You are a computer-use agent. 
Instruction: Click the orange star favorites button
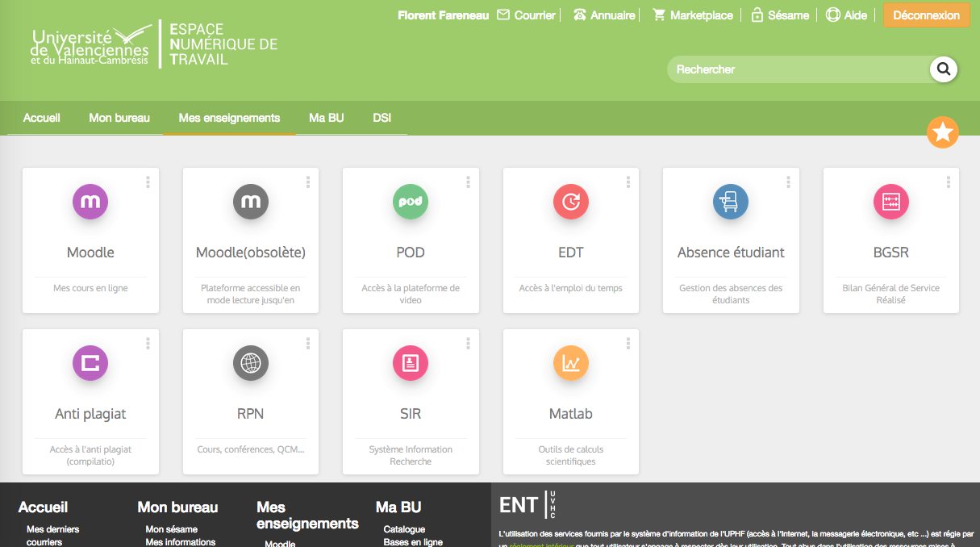[942, 132]
